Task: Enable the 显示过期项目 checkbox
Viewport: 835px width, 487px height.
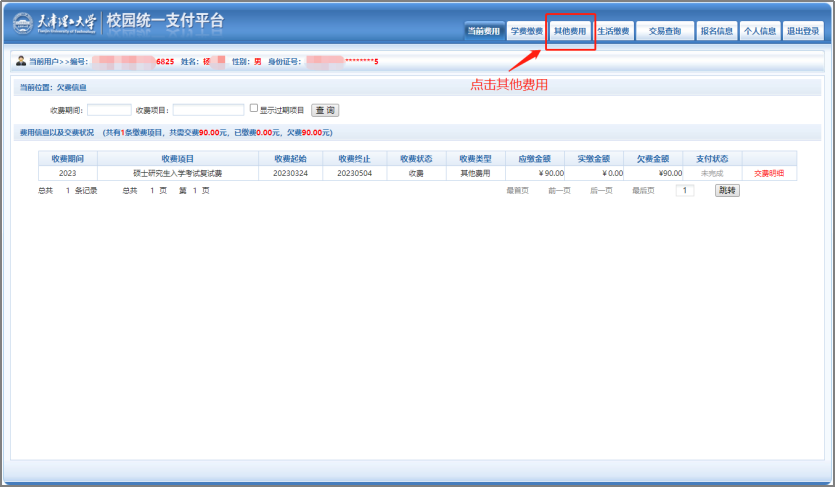Action: click(254, 109)
